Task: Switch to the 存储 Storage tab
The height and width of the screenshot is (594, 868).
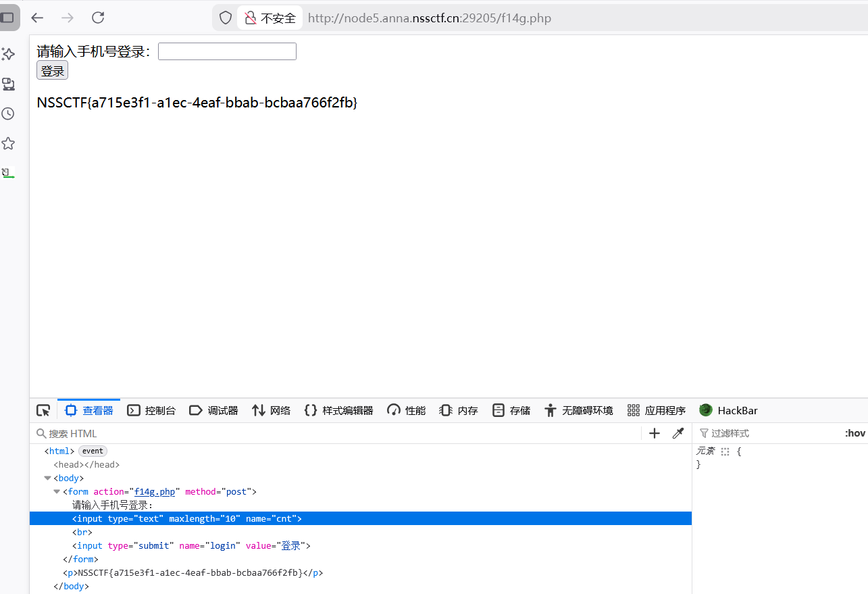Action: (511, 410)
